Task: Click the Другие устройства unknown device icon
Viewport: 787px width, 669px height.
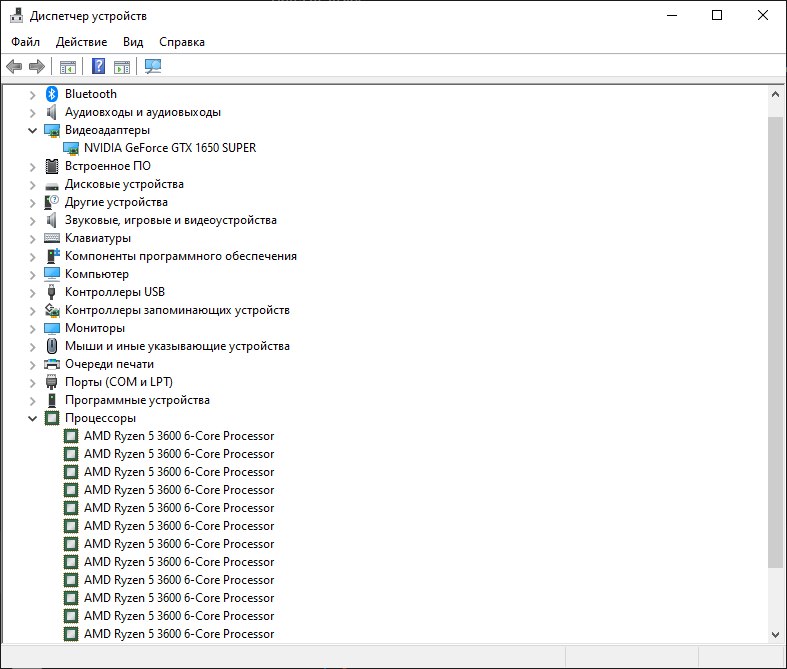Action: pos(52,202)
